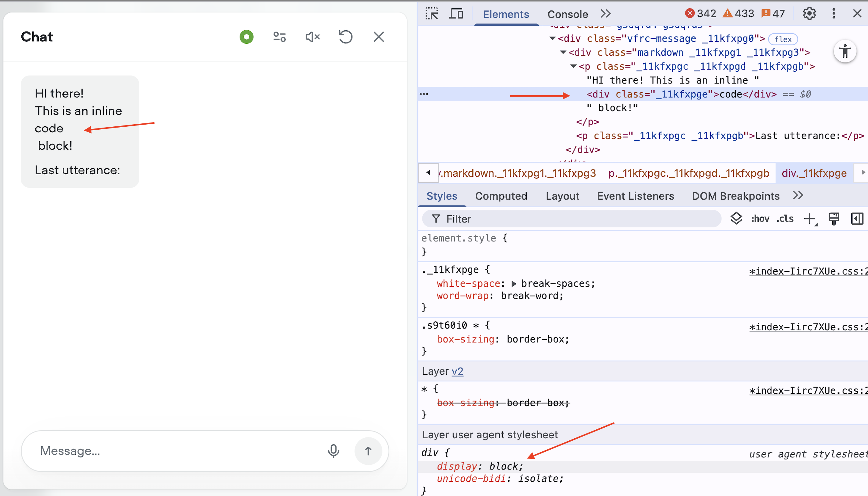Switch to the Elements tab
868x496 pixels.
(x=506, y=14)
